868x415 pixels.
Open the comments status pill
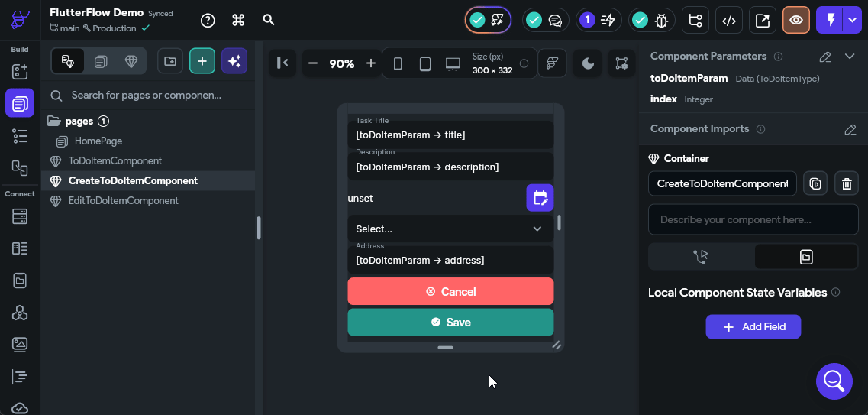click(x=546, y=21)
